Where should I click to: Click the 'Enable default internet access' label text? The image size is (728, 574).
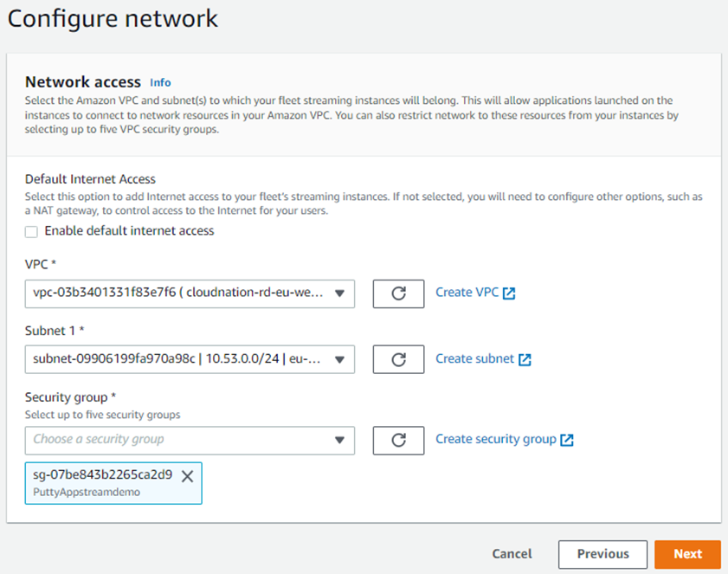(129, 231)
